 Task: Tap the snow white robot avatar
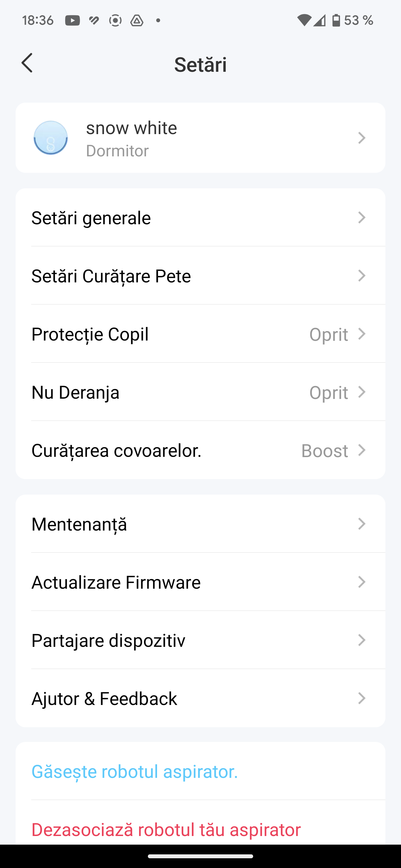point(51,138)
